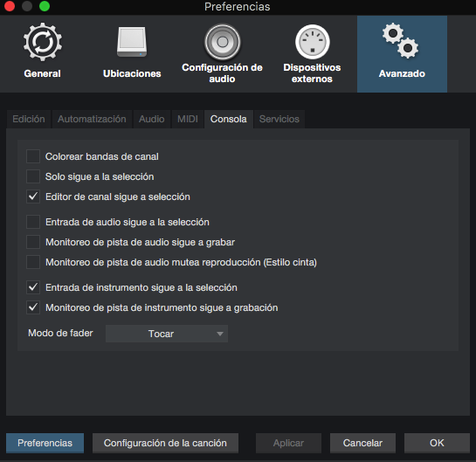
Task: Uncheck Entrada de instrumento sigue a la selección
Action: pos(33,287)
